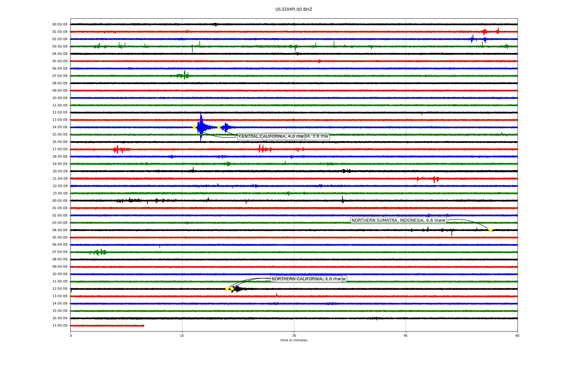Click the right star on the blue 14:00:08 trace
This screenshot has height=368, width=588.
coord(218,127)
